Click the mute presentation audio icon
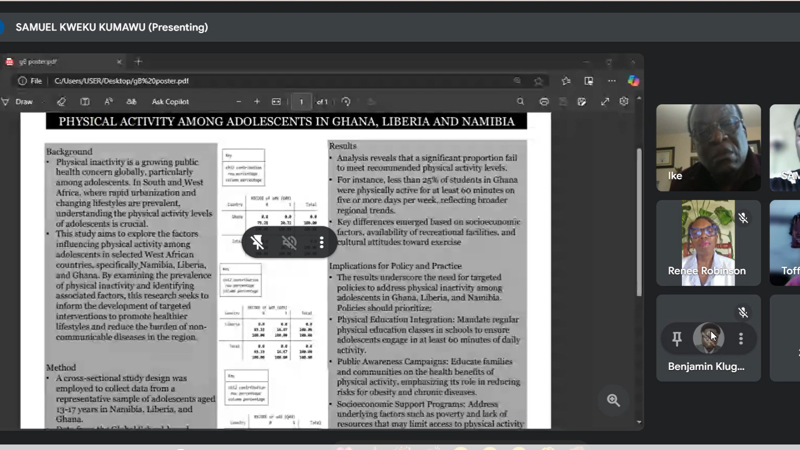Screen dimensions: 800x450 (x=289, y=242)
